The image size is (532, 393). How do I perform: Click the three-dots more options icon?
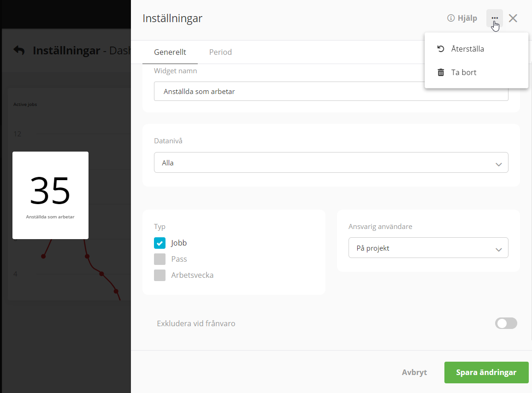(495, 18)
